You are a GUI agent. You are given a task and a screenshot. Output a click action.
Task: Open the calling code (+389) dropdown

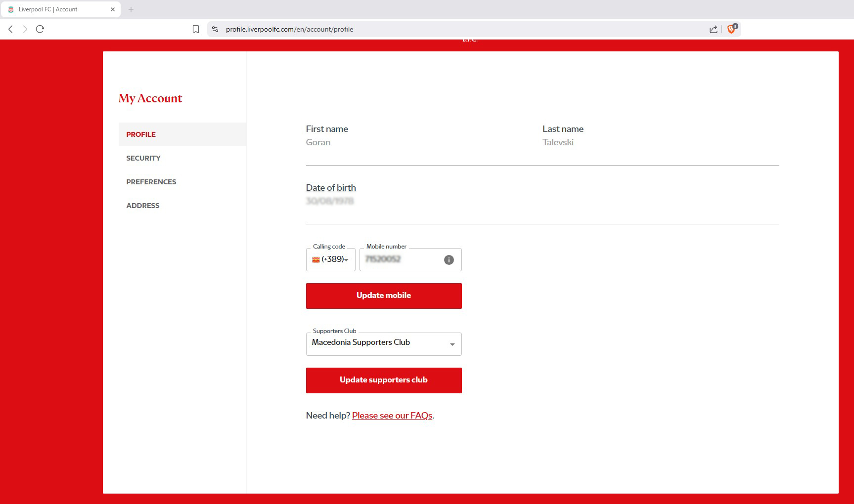tap(330, 259)
